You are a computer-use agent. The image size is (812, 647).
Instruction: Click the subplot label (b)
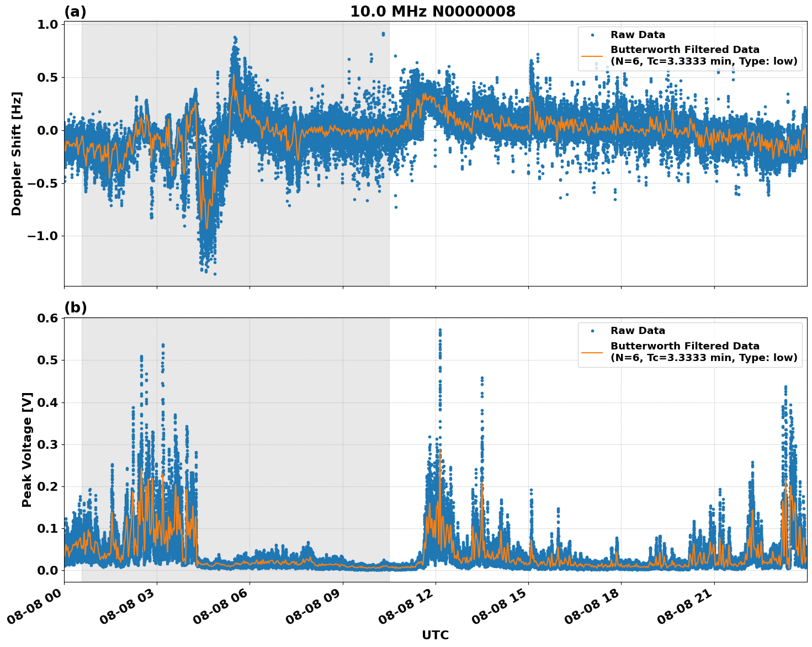(76, 307)
